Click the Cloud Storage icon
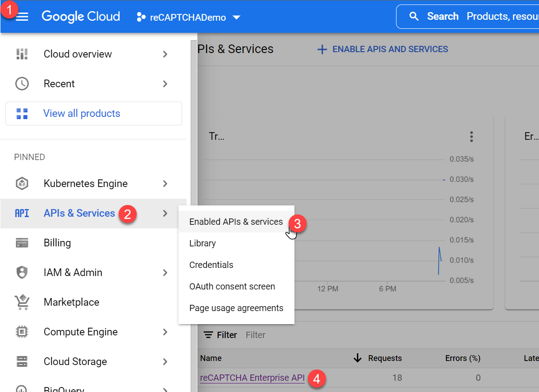The image size is (539, 392). point(22,361)
